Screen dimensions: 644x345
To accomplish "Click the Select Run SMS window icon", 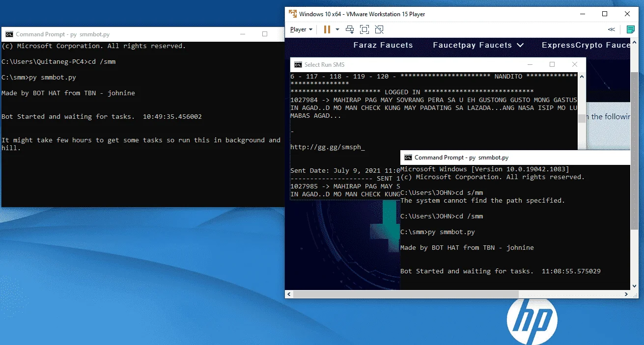I will tap(298, 64).
